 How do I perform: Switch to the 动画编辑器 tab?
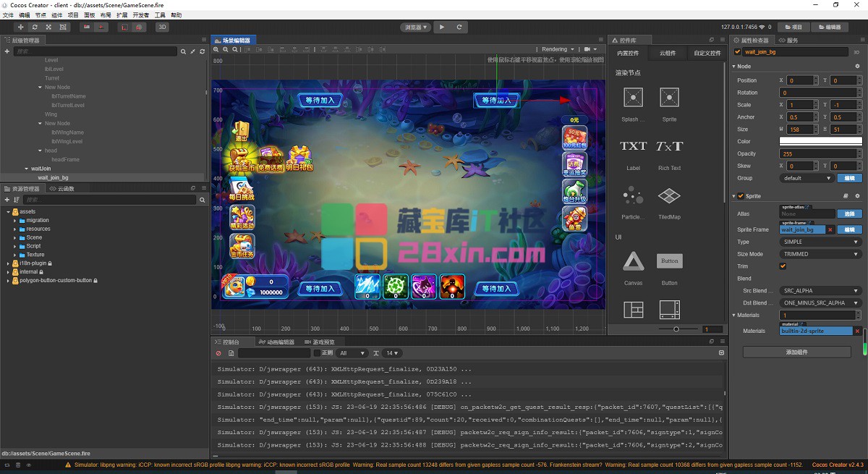277,342
